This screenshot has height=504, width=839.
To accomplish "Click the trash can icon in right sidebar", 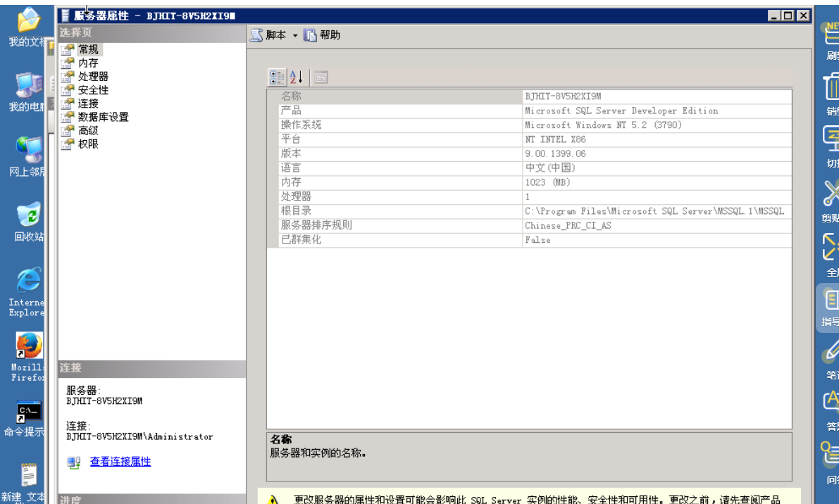I will 831,87.
